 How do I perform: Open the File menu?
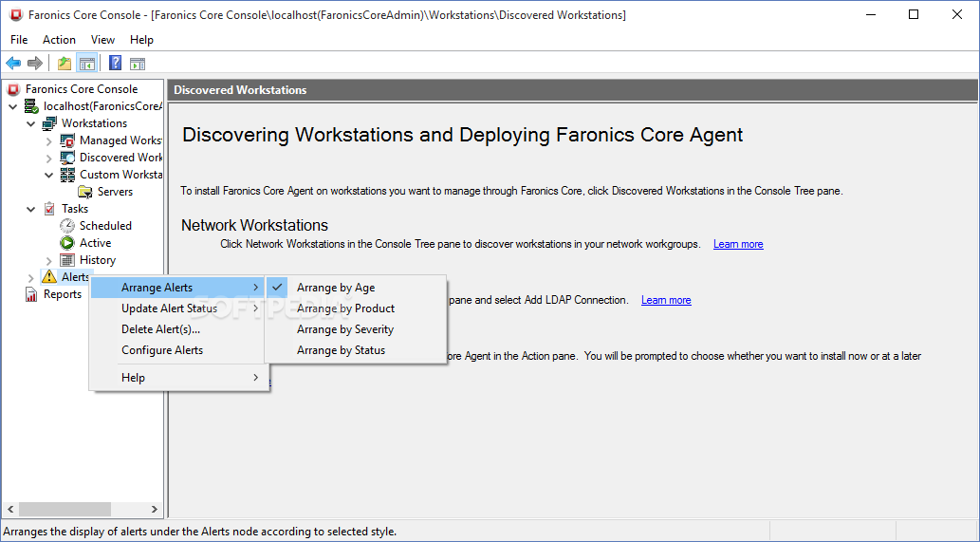pos(19,39)
